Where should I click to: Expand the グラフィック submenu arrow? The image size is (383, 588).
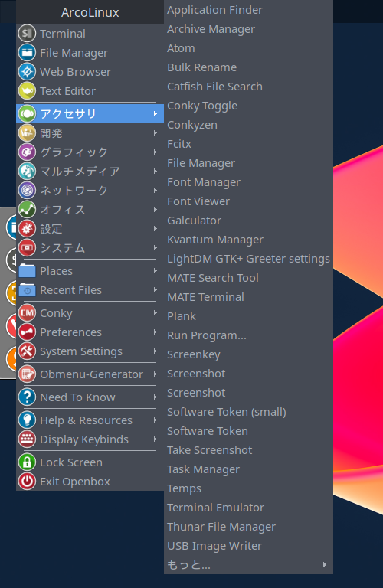pos(155,152)
